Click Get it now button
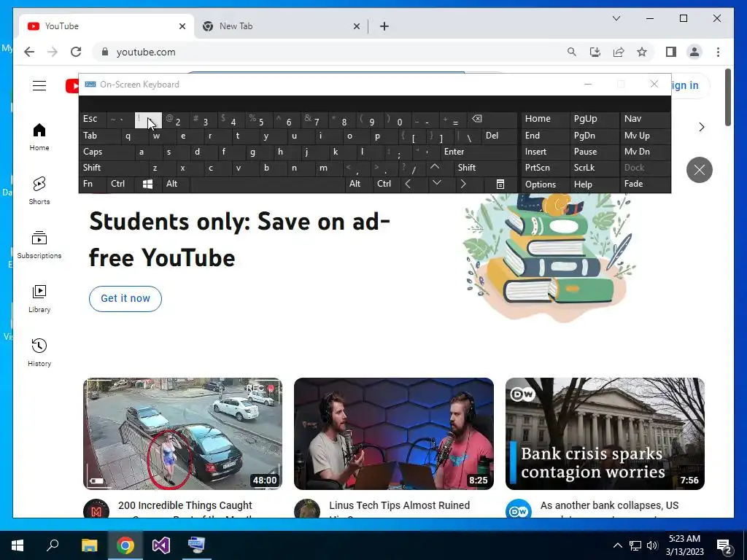The height and width of the screenshot is (560, 747). point(125,298)
